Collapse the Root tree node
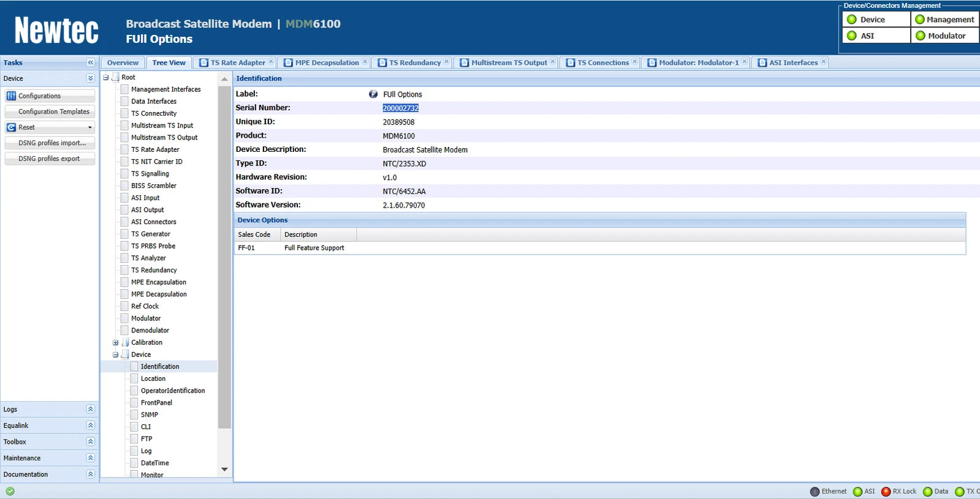Image resolution: width=980 pixels, height=499 pixels. (x=106, y=78)
